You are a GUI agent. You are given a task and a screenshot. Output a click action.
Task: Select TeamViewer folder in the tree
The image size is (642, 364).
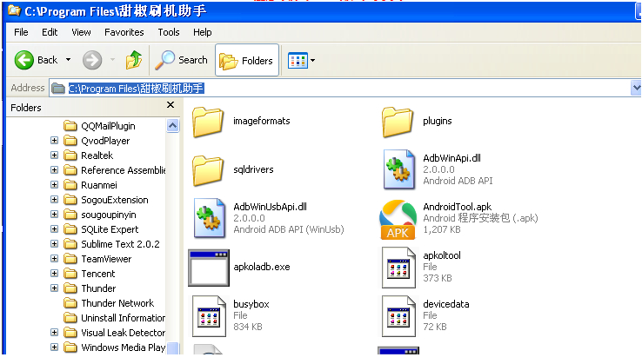pyautogui.click(x=106, y=259)
